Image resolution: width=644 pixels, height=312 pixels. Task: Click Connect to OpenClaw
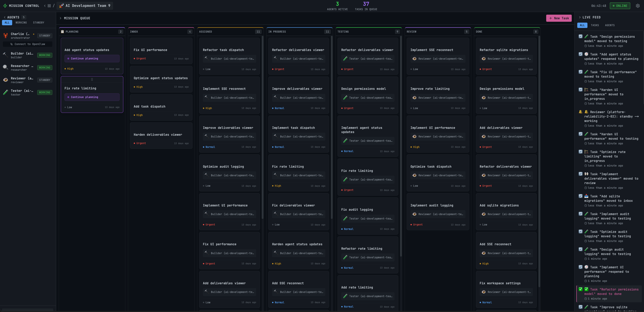[x=27, y=44]
